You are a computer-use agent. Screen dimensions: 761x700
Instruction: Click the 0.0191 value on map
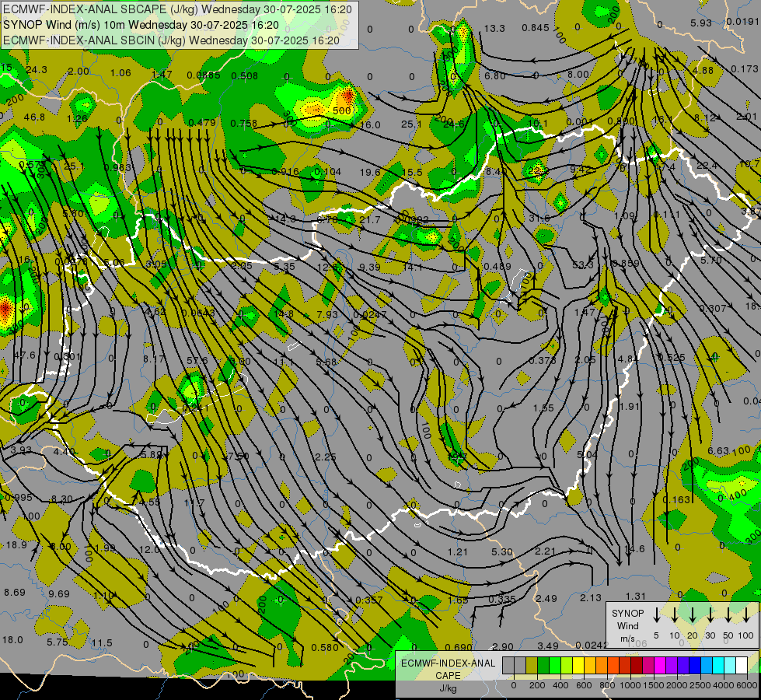[742, 21]
